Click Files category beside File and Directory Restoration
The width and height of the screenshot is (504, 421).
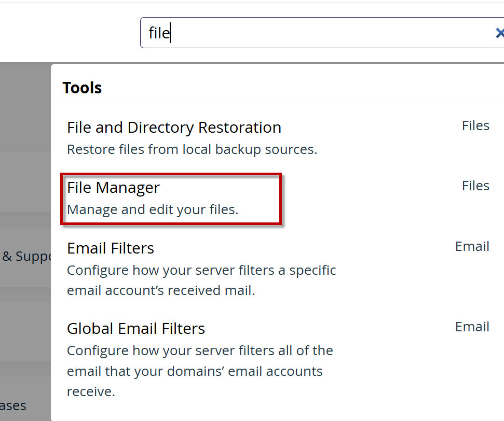click(x=475, y=126)
